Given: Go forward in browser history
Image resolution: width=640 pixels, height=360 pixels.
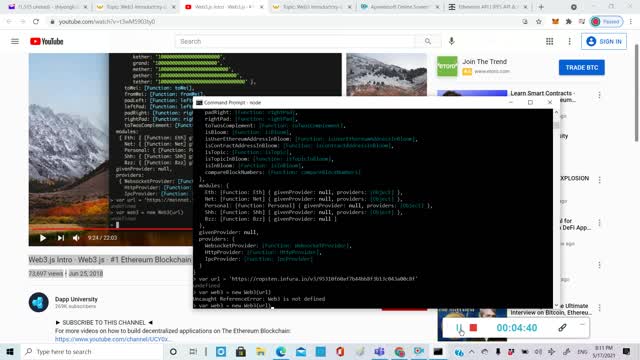Looking at the screenshot, I should click(x=22, y=22).
